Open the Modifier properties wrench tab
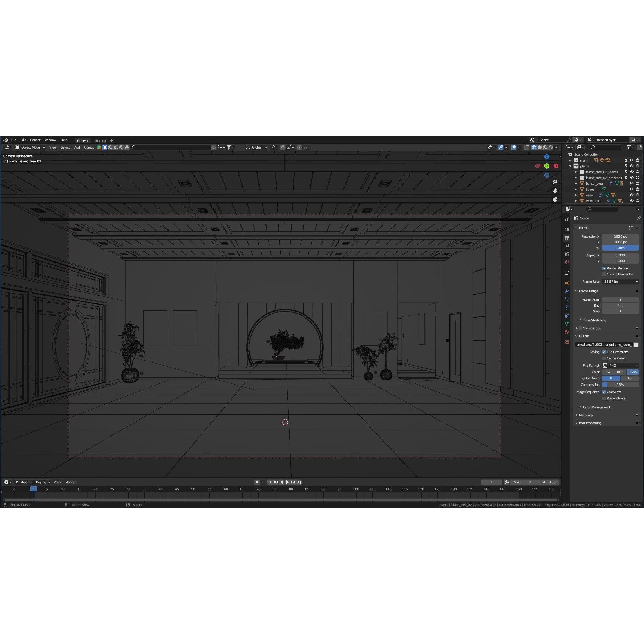 coord(566,291)
